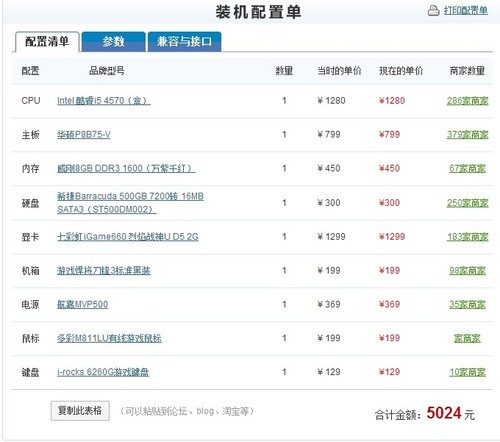View the 286家商家 sellers for CPU
Screen dimensions: 500x442
[467, 101]
